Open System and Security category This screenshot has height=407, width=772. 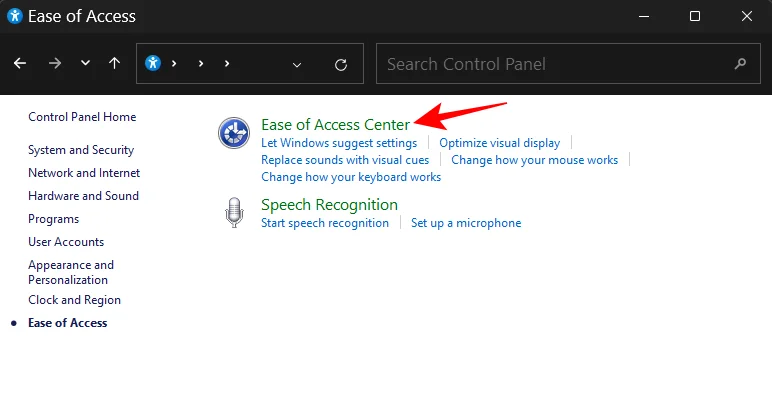click(81, 150)
